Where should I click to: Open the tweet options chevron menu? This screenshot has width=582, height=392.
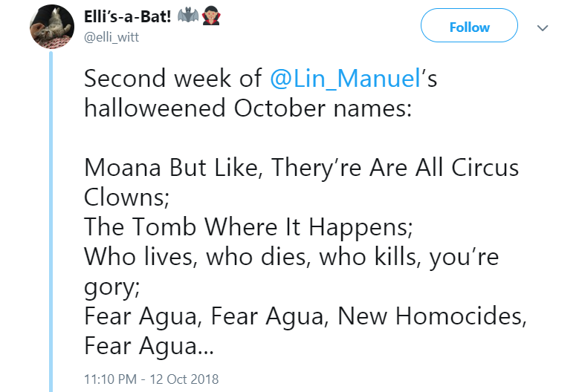[542, 27]
